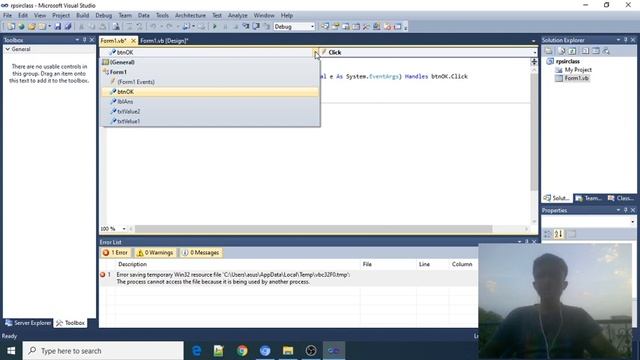Pin the Solution Explorer with auto-hide icon
640x360 pixels.
point(625,40)
